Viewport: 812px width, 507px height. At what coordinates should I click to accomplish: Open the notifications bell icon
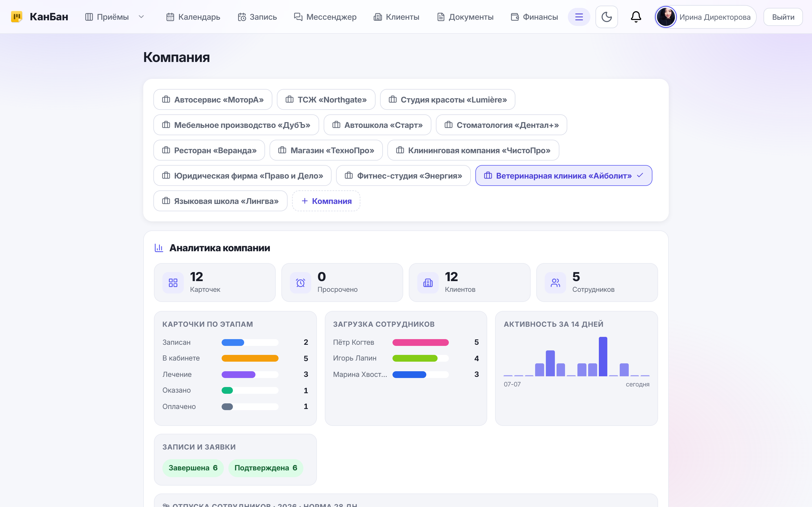click(x=636, y=17)
